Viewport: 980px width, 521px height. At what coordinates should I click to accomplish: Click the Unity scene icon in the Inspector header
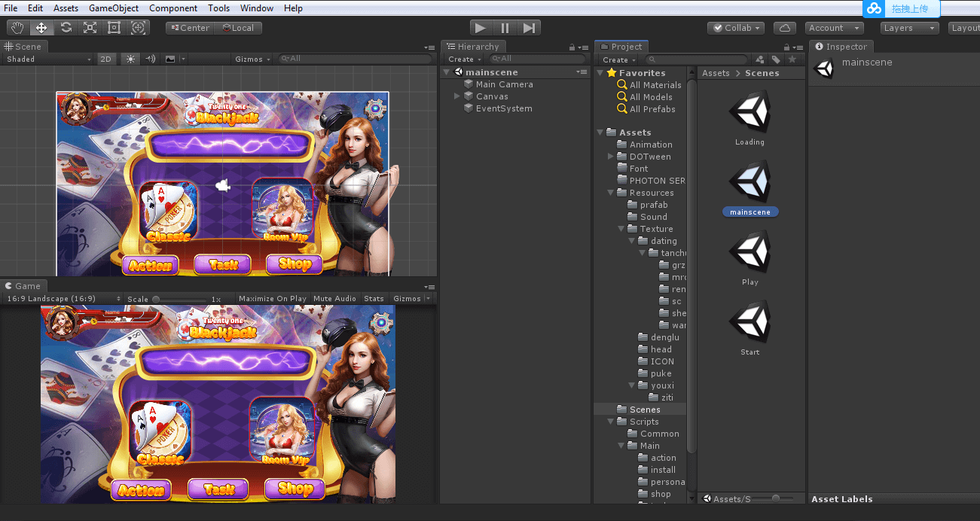point(824,69)
